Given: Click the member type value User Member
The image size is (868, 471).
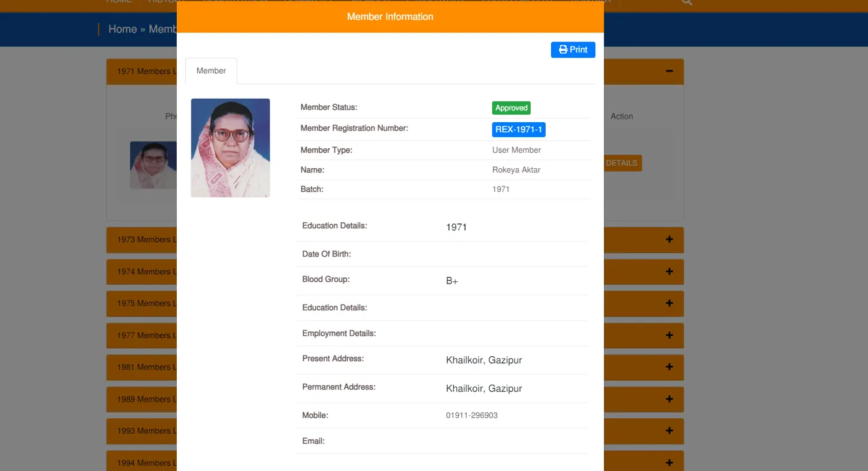Looking at the screenshot, I should (x=516, y=150).
